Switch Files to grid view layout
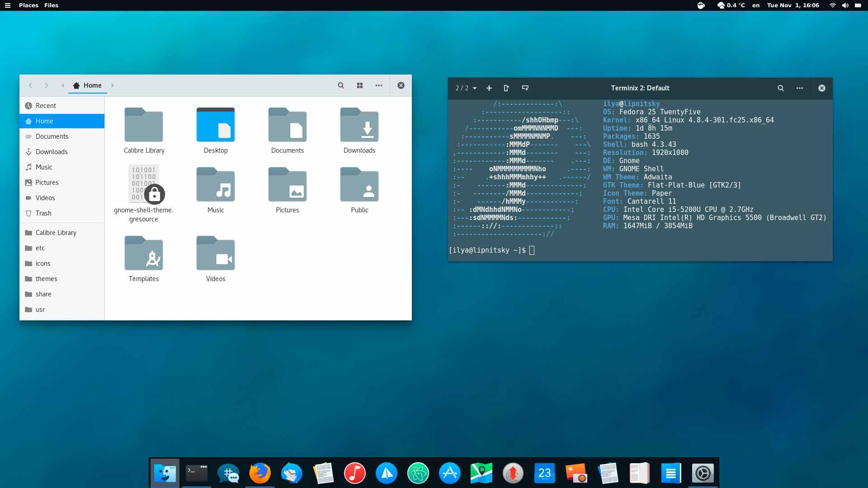 (360, 85)
